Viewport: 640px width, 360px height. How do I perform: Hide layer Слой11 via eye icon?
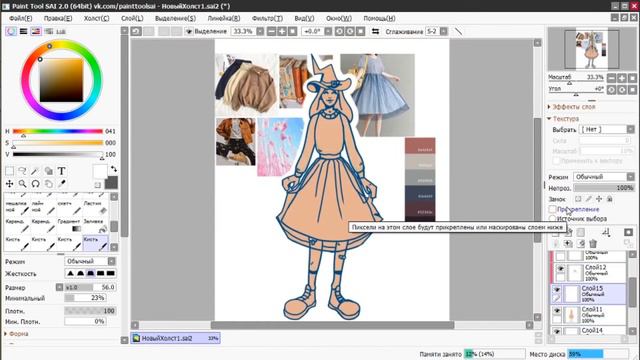tap(557, 311)
